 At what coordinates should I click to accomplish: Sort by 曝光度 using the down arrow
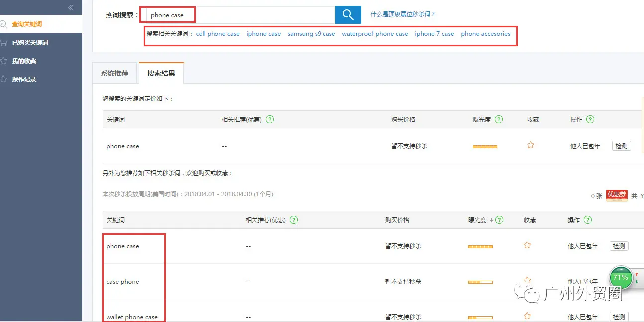tap(491, 220)
